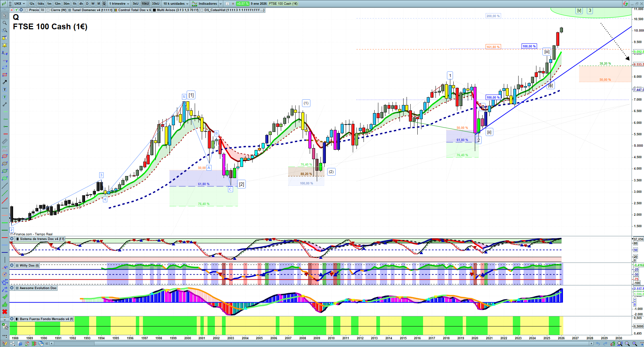Click the 56m timeframe button

point(67,4)
